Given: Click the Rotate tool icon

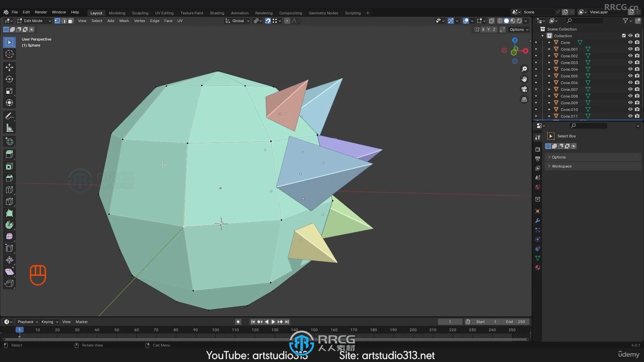Looking at the screenshot, I should pos(10,79).
